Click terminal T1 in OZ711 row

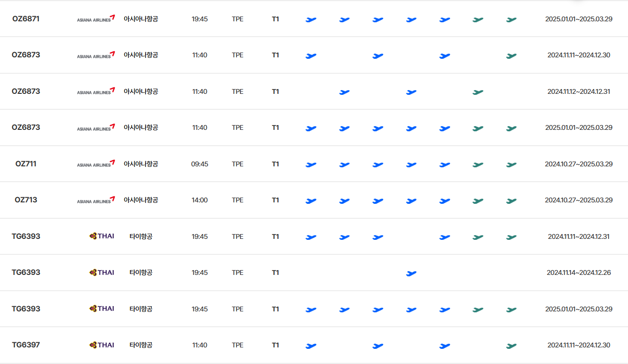[276, 164]
